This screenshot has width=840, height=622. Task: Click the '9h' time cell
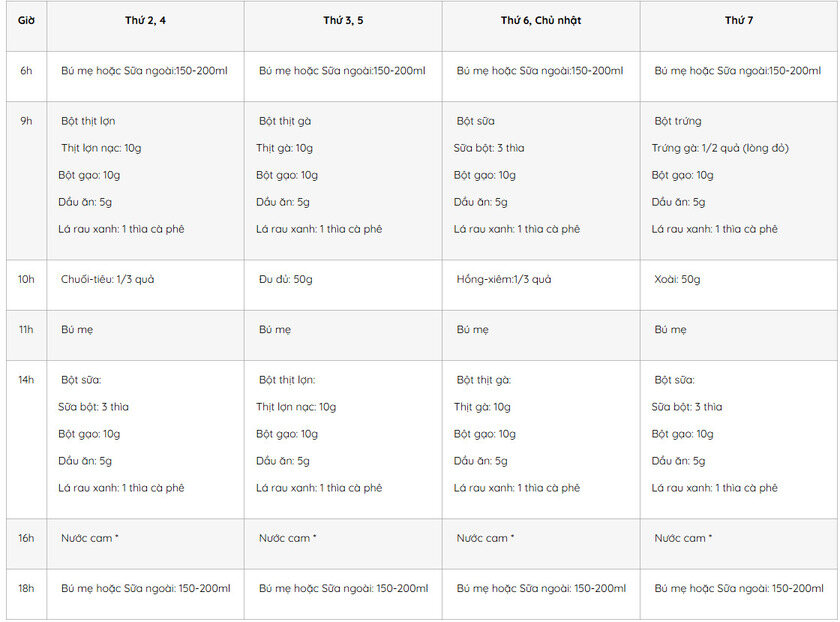[x=26, y=121]
